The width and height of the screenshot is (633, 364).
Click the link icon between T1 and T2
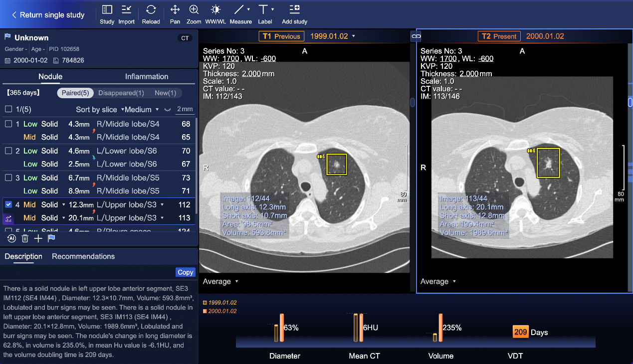tap(416, 36)
